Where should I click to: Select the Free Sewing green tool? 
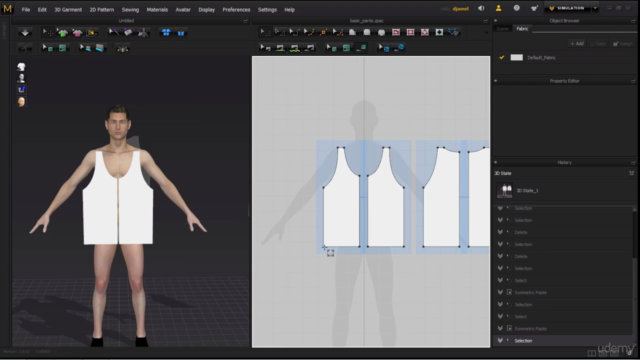[294, 48]
